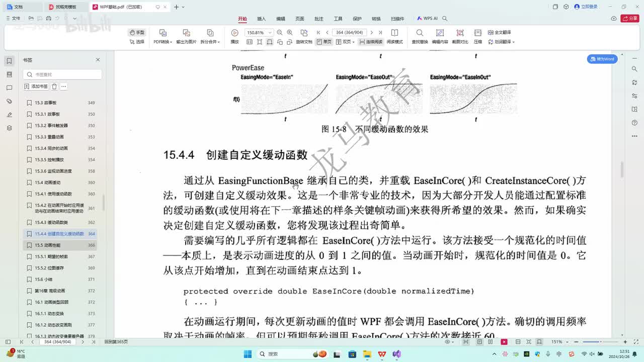Select bookmark 16.1 动画类型回顾

point(60,302)
